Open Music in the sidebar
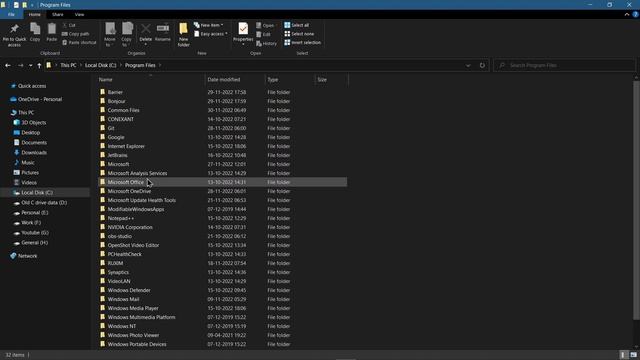The image size is (640, 360). click(28, 162)
